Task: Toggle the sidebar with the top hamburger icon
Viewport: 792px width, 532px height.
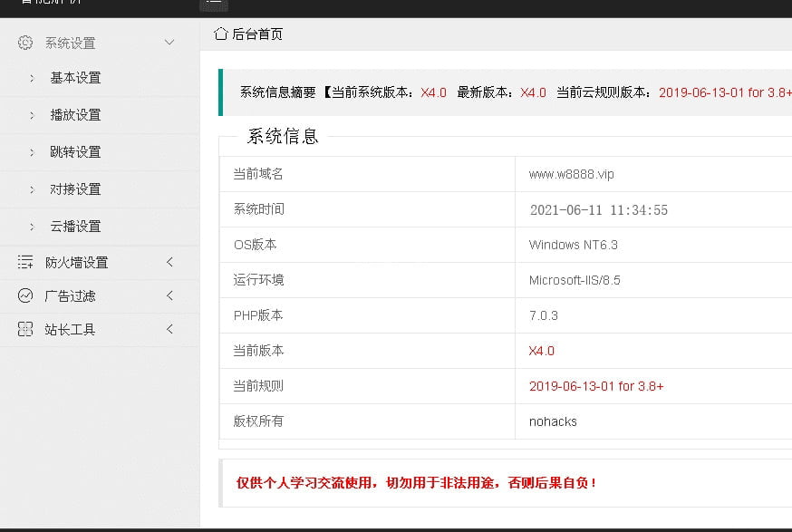Action: pos(213,3)
